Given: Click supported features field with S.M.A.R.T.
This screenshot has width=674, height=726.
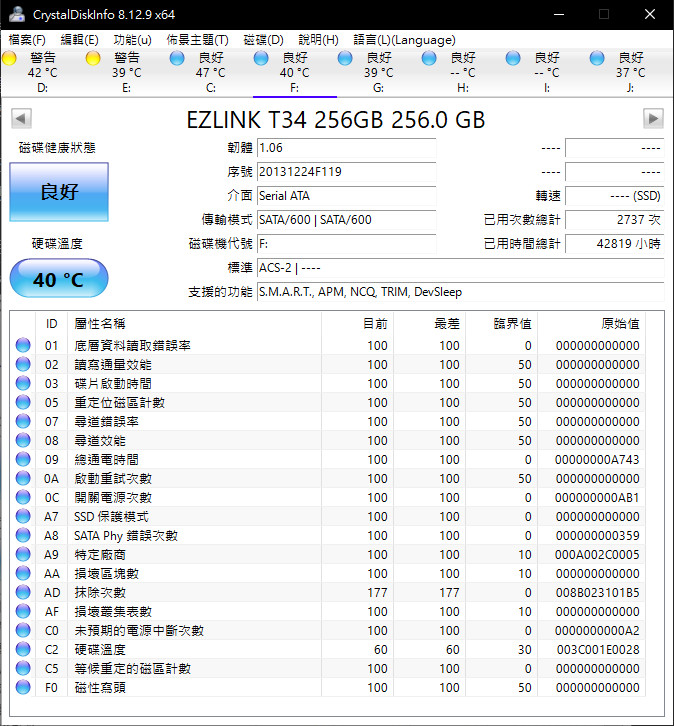Looking at the screenshot, I should (x=461, y=292).
